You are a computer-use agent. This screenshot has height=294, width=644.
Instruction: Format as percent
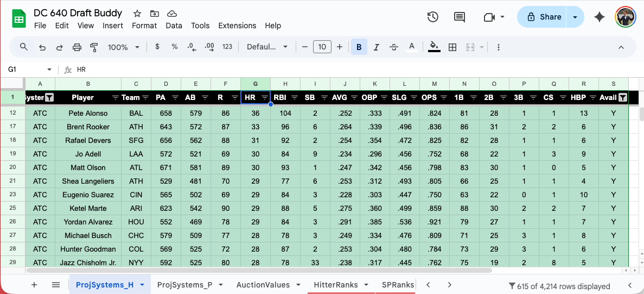[175, 47]
